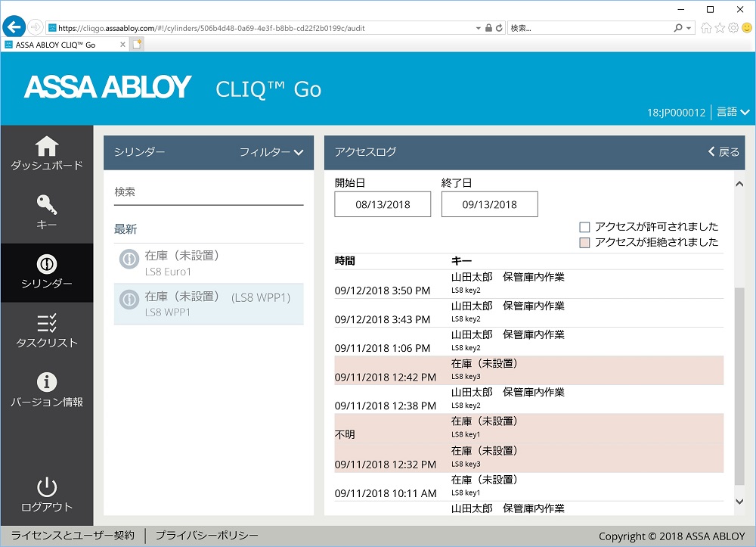
Task: Toggle アクセスが拒絶されました checkbox
Action: (x=584, y=243)
